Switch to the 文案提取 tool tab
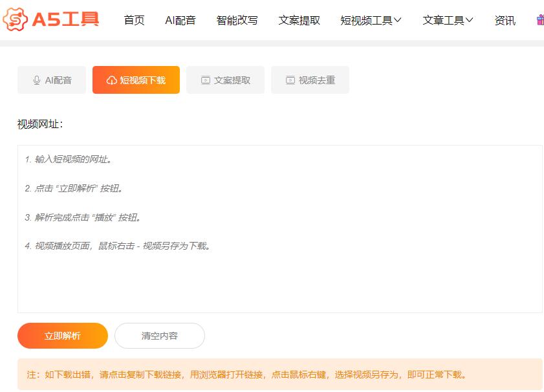This screenshot has width=544, height=392. pyautogui.click(x=225, y=80)
